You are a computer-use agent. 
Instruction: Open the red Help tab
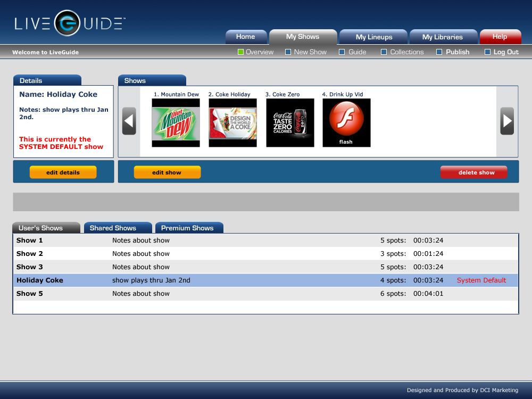click(500, 37)
